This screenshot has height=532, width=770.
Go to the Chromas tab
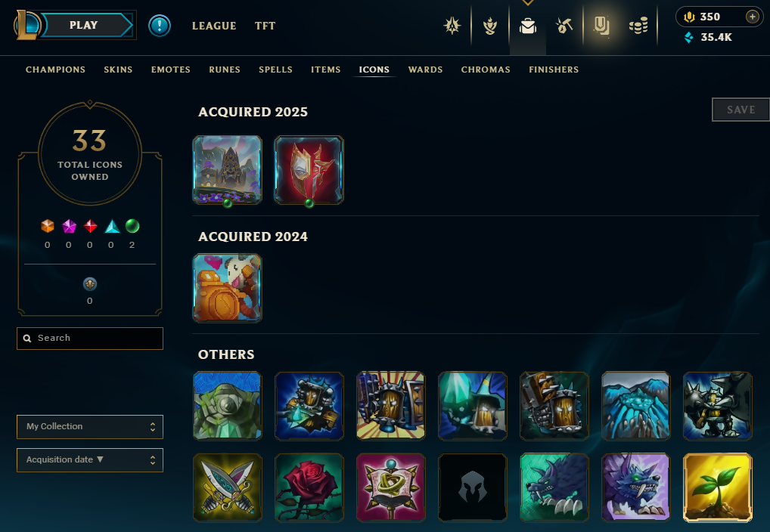point(485,70)
